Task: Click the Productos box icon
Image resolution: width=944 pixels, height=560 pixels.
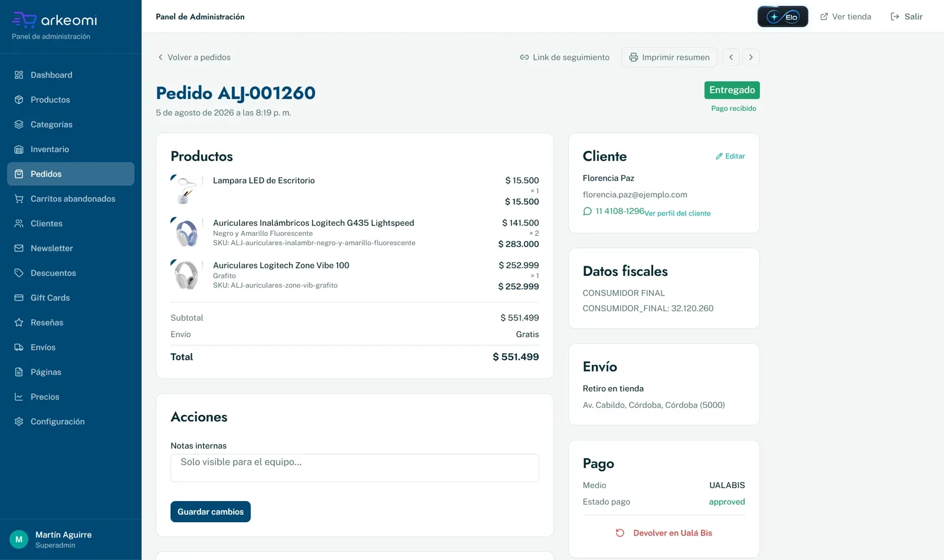Action: pos(19,100)
